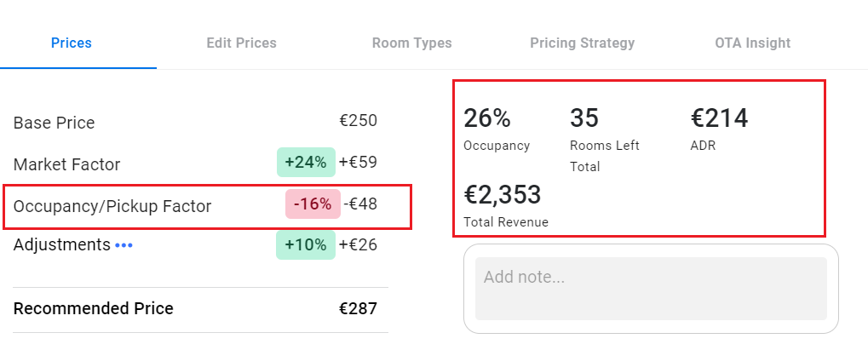The width and height of the screenshot is (868, 350).
Task: Open the Edit Prices tab
Action: pyautogui.click(x=241, y=43)
